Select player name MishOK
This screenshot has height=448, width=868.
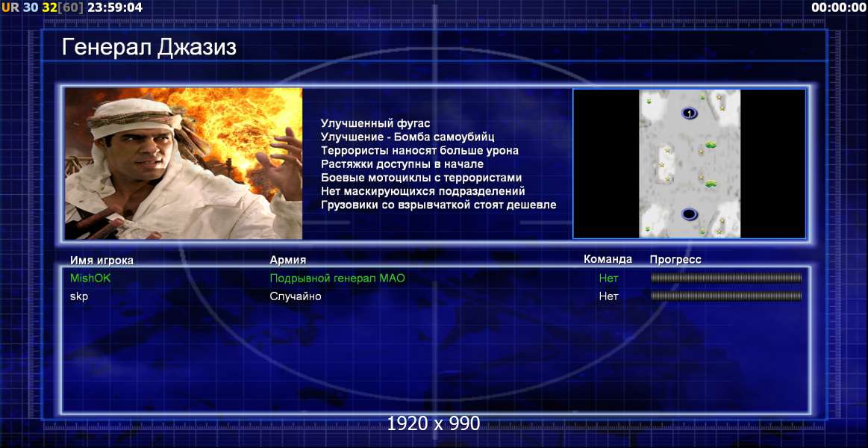(x=90, y=279)
